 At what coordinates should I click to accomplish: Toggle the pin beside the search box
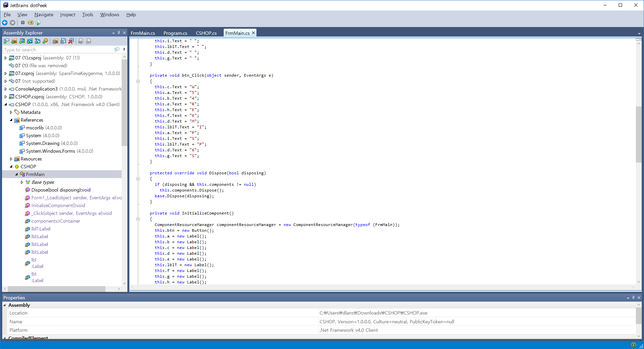click(x=124, y=50)
